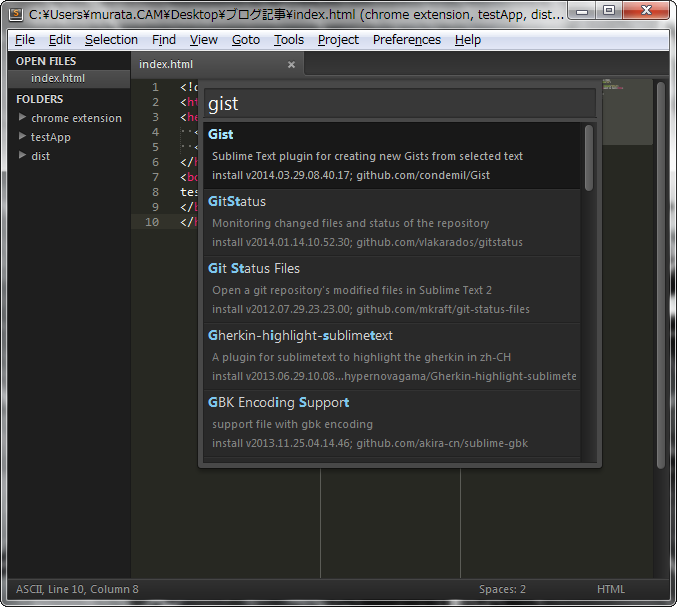Screen dimensions: 677x607
Task: Click the package list scrollbar thumb
Action: pos(588,158)
